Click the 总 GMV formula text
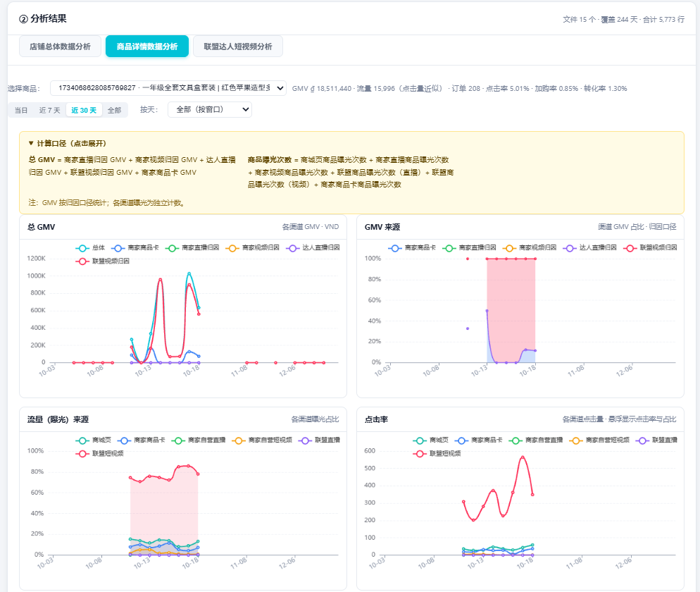 (132, 166)
